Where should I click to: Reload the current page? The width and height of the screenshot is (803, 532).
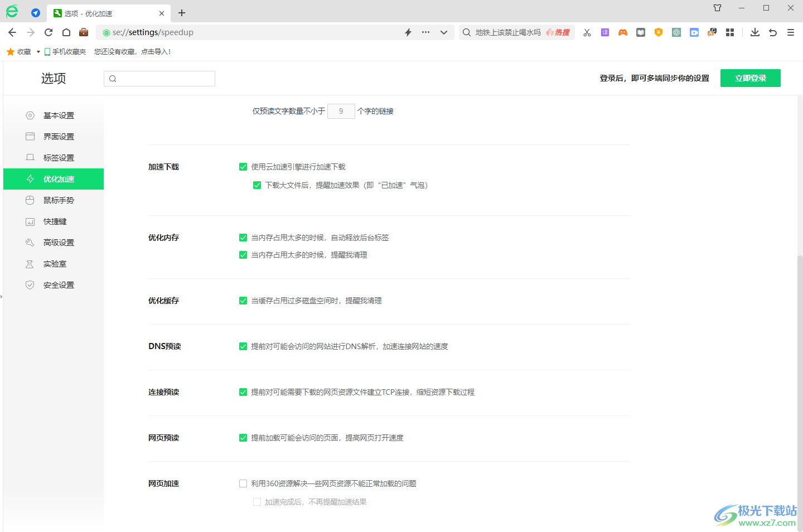pyautogui.click(x=49, y=32)
